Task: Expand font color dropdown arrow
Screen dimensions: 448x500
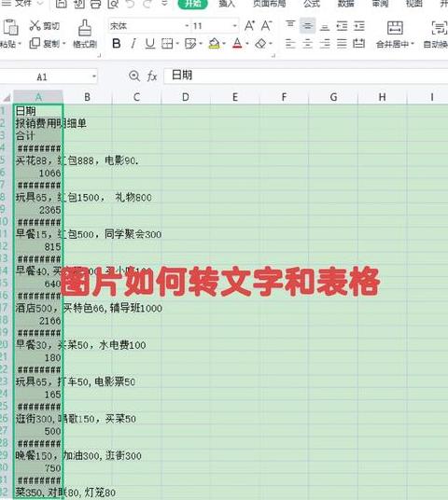Action: click(247, 44)
